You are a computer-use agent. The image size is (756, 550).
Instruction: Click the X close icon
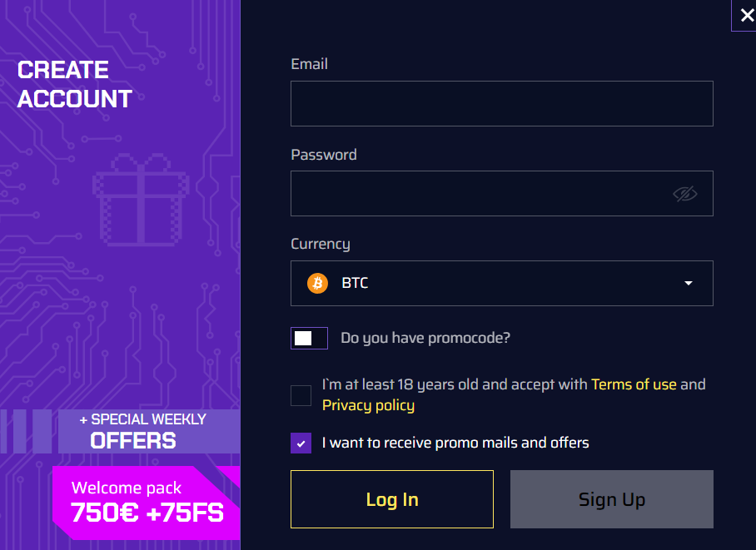[746, 15]
